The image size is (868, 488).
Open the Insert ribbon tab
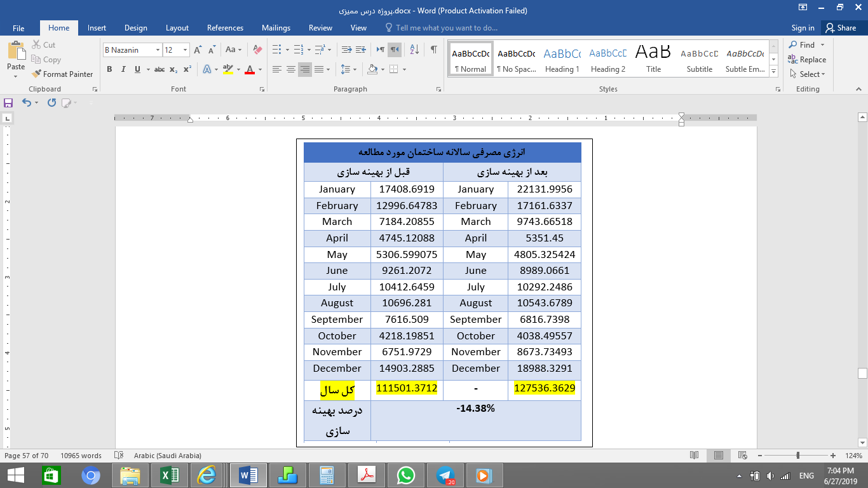pos(97,28)
